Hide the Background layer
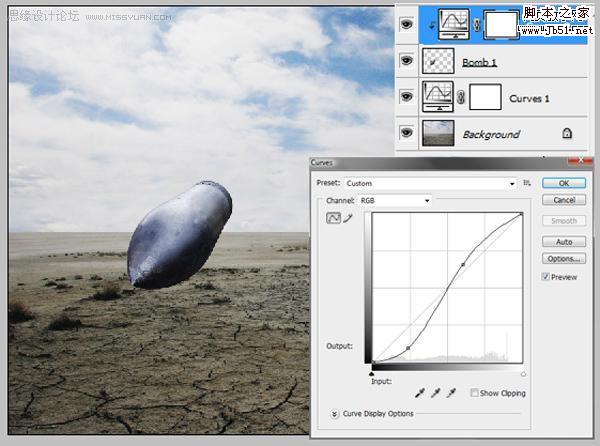This screenshot has width=600, height=446. point(406,133)
